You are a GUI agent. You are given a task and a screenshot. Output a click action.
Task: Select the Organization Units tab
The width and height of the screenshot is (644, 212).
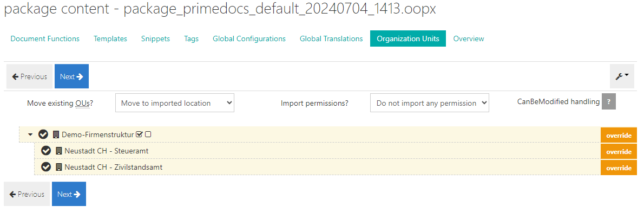408,38
